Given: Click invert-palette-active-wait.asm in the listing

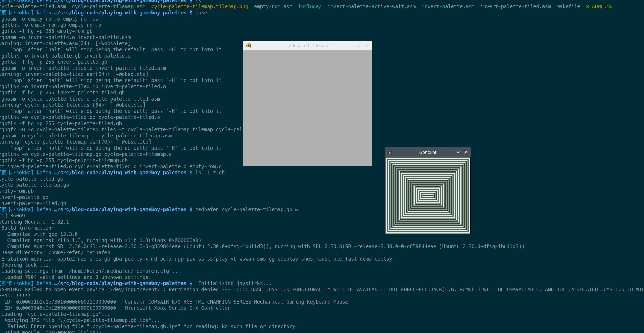Looking at the screenshot, I should tap(372, 6).
